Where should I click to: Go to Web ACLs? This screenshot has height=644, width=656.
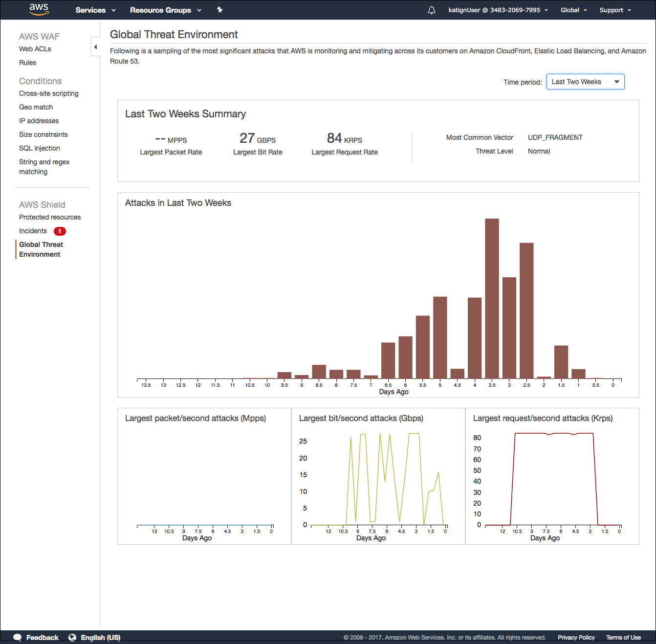pos(35,49)
